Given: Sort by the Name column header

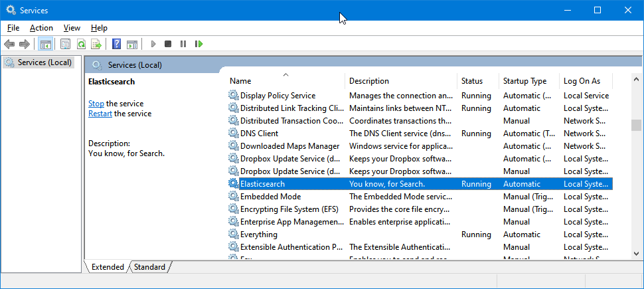Looking at the screenshot, I should 286,81.
